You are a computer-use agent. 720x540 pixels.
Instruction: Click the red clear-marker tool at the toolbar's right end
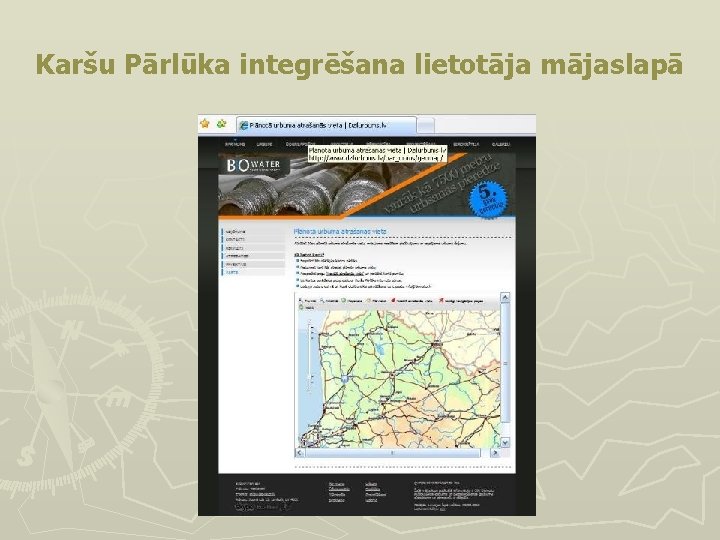coord(441,300)
